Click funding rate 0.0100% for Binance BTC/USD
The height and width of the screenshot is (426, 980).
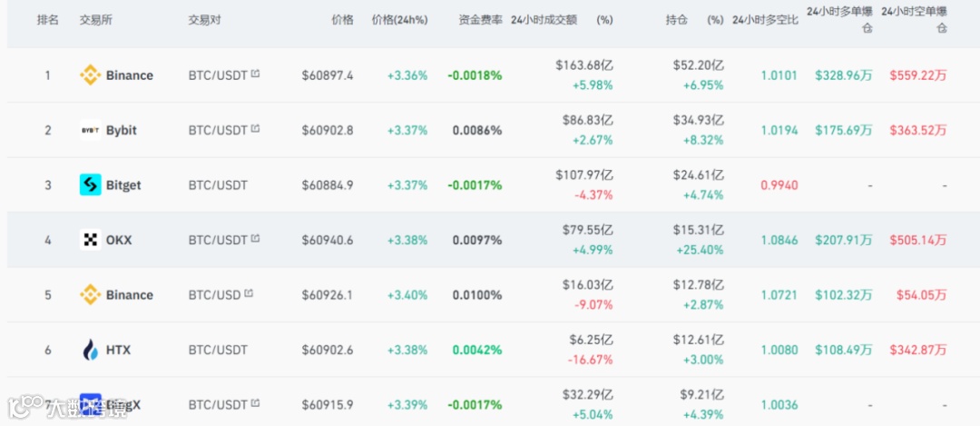coord(477,294)
